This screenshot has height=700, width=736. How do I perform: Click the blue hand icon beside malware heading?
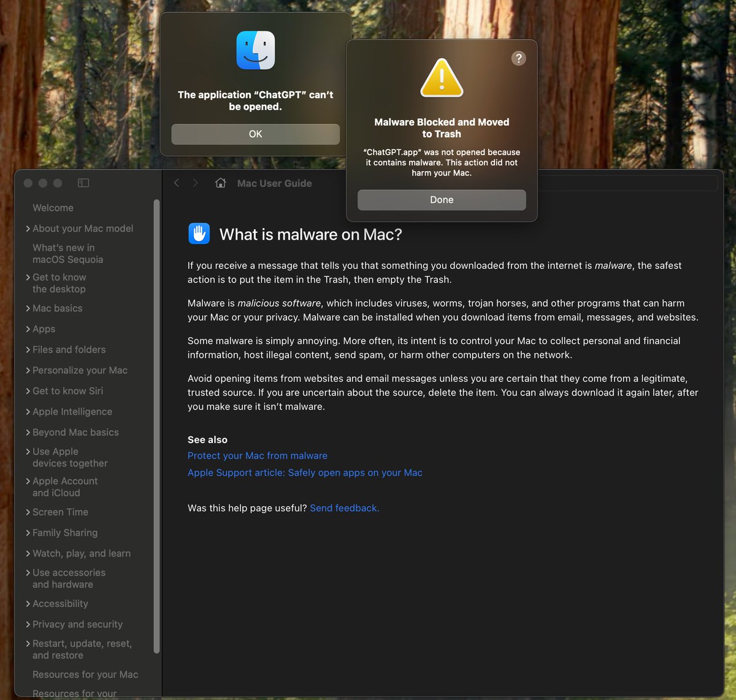[199, 234]
